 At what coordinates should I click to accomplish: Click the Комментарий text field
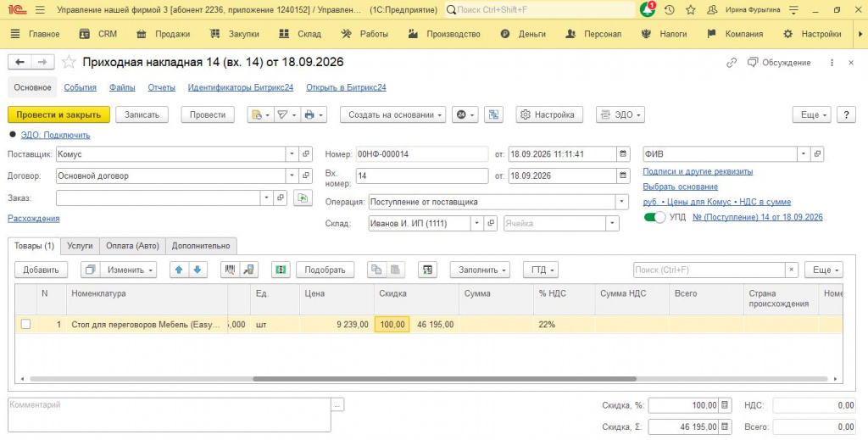coord(170,415)
